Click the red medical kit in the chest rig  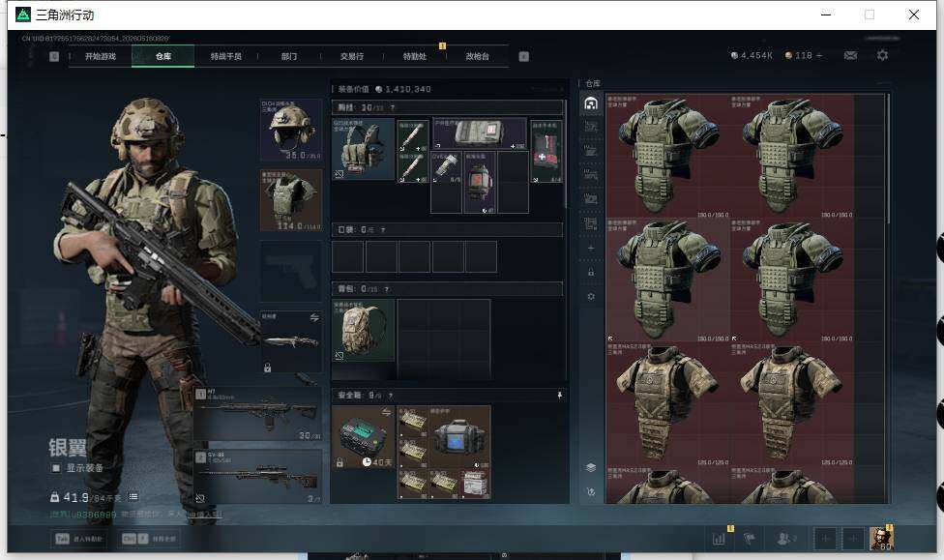coord(546,151)
